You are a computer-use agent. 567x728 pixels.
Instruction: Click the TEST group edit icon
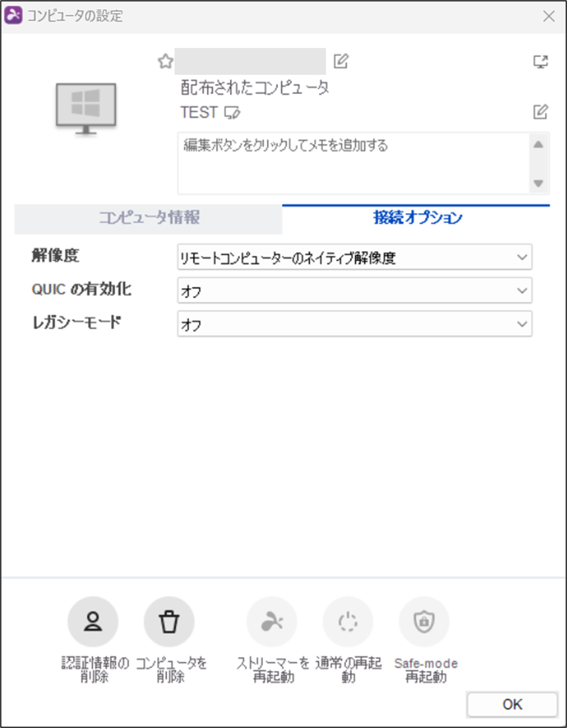232,113
